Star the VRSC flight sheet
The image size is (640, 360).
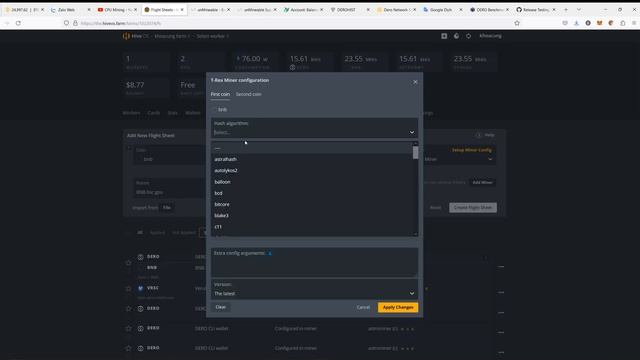click(x=129, y=289)
